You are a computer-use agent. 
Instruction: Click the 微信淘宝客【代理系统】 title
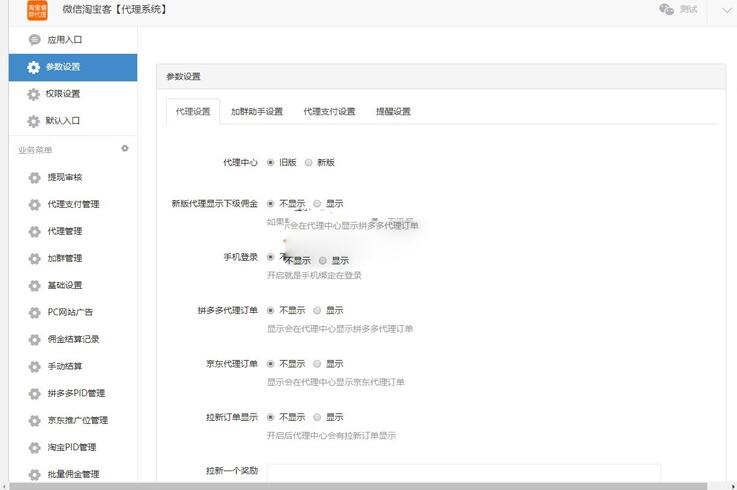click(x=115, y=9)
